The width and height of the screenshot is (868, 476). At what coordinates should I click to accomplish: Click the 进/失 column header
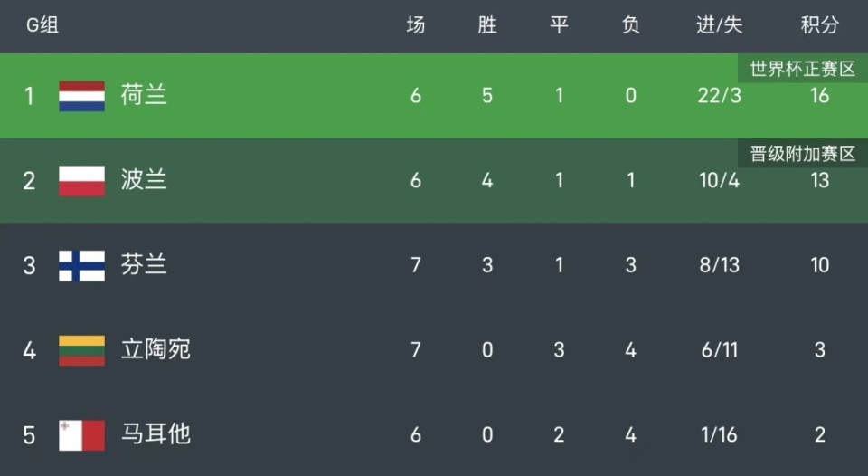pyautogui.click(x=720, y=25)
